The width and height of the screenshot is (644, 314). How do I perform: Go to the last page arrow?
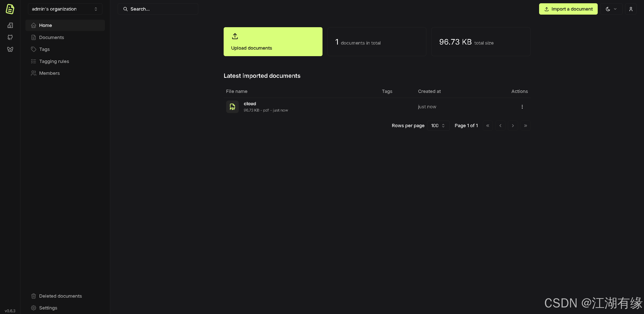tap(525, 126)
